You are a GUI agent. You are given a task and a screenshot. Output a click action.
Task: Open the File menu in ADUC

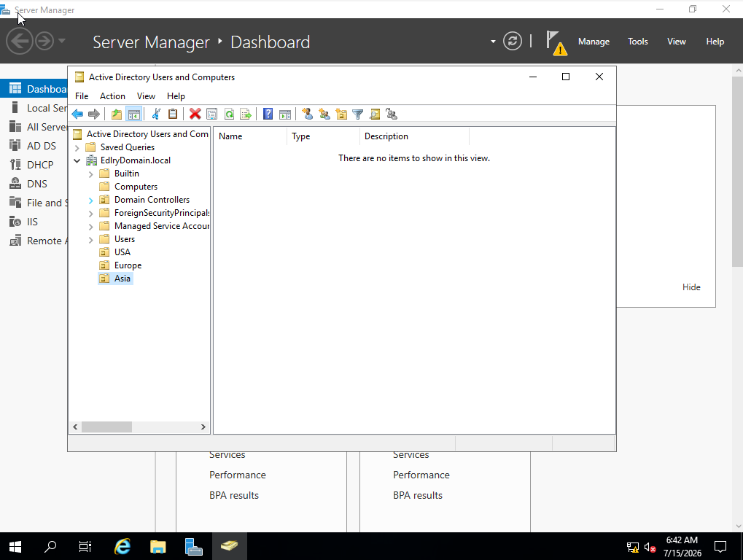click(82, 96)
